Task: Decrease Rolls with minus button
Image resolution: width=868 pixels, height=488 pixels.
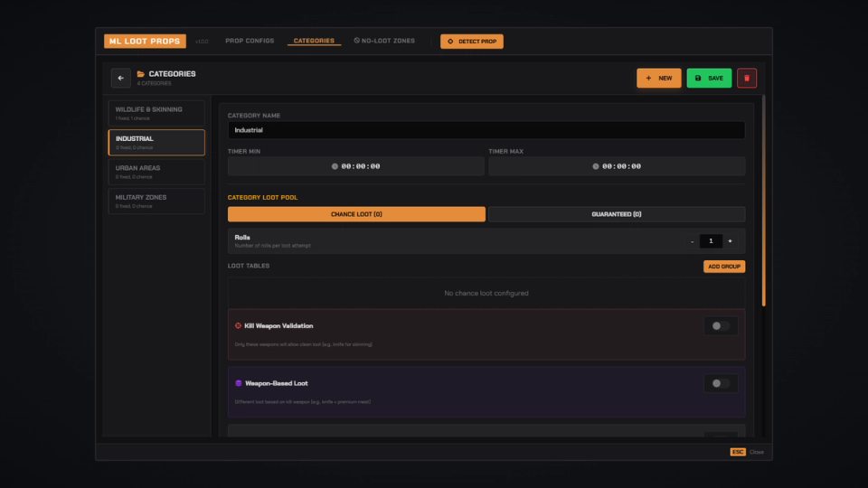Action: [692, 241]
